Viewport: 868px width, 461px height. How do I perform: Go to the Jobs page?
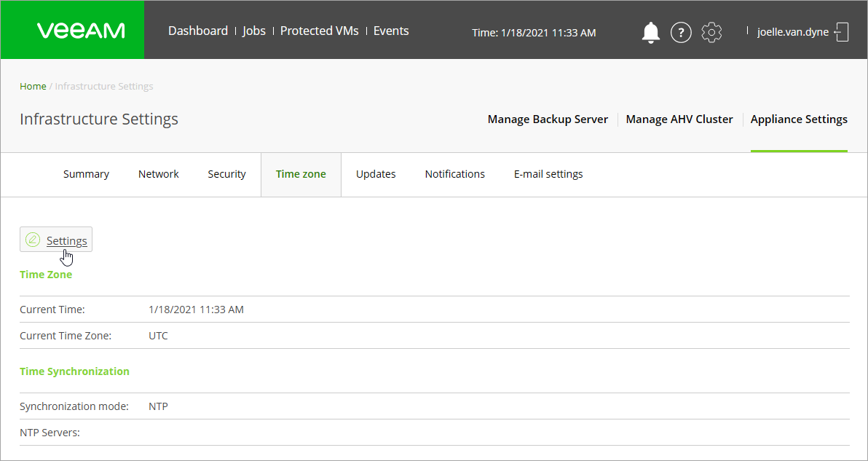[254, 31]
